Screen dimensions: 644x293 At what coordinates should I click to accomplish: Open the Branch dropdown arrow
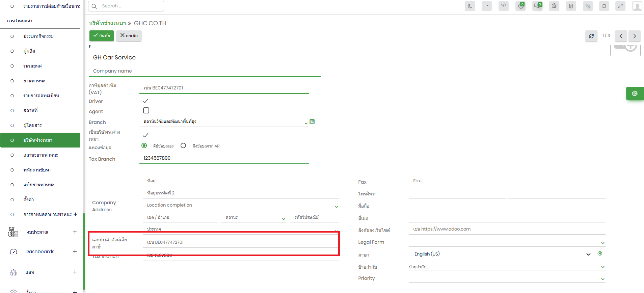(306, 123)
